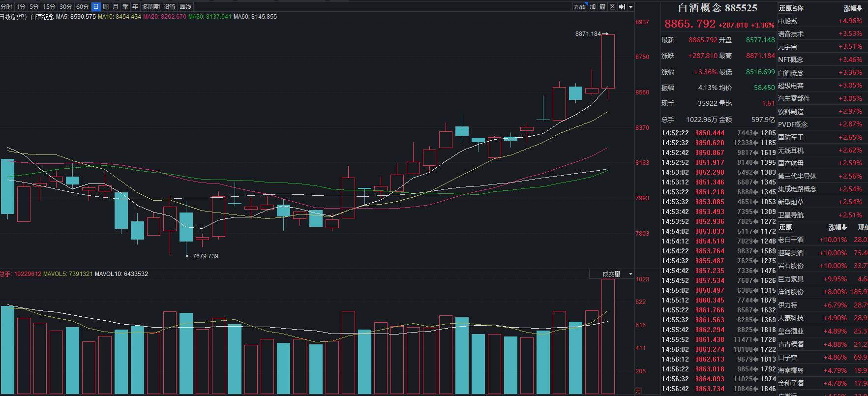The width and height of the screenshot is (868, 396).
Task: Switch to the 60分 period tab
Action: point(82,7)
